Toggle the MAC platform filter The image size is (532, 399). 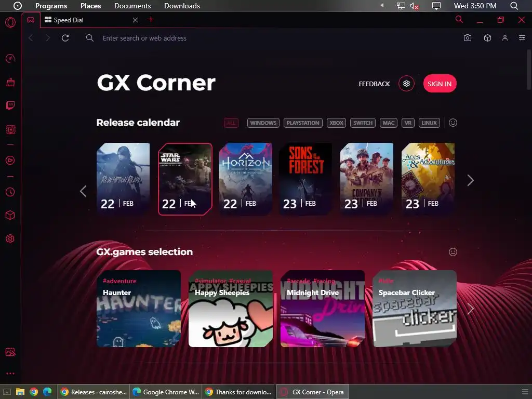(389, 123)
